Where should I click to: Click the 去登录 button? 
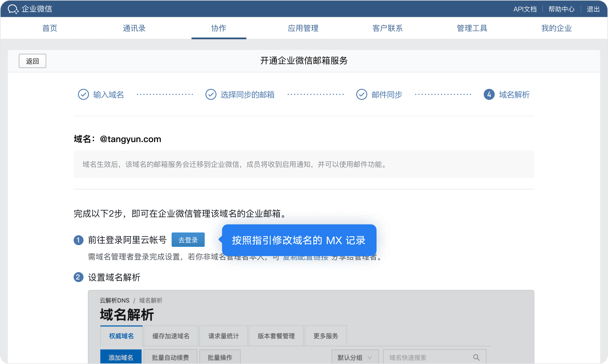click(x=188, y=240)
